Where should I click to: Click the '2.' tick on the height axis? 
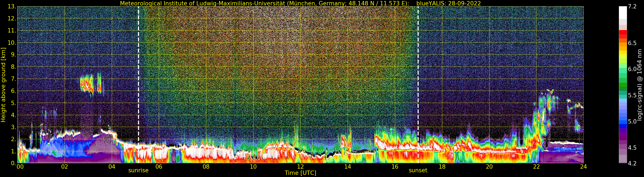click(x=14, y=139)
